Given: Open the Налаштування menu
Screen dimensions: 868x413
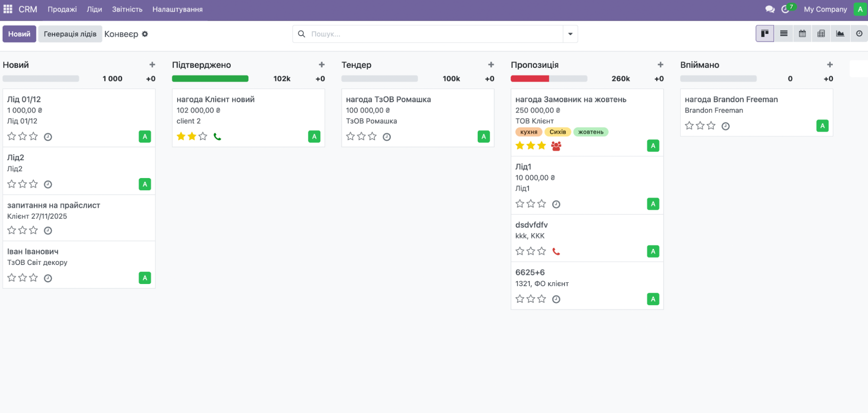Looking at the screenshot, I should tap(177, 9).
